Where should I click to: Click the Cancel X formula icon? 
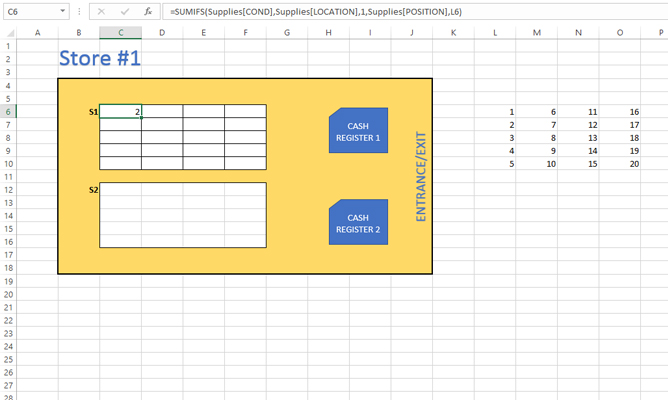(102, 12)
